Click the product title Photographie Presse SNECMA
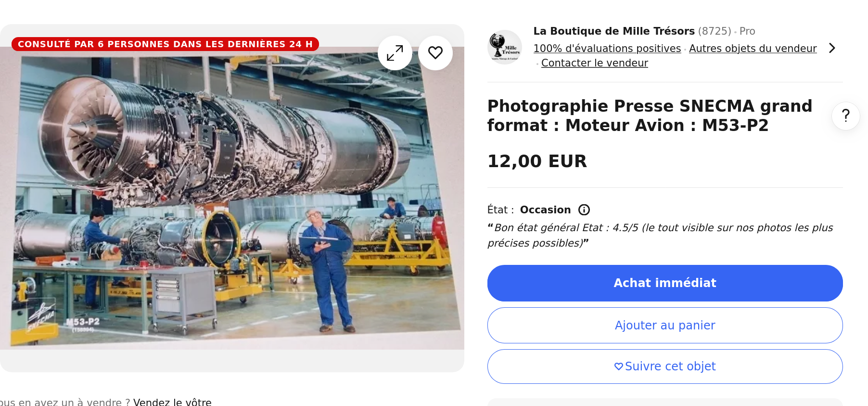The width and height of the screenshot is (868, 406). point(650,116)
